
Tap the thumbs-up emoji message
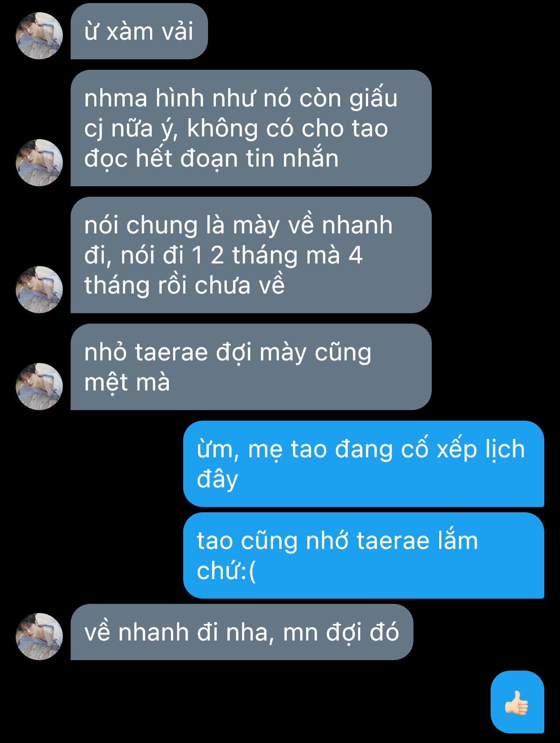(x=517, y=702)
